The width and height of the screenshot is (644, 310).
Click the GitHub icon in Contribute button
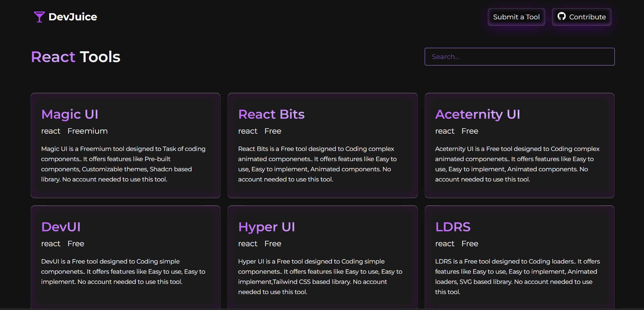562,16
